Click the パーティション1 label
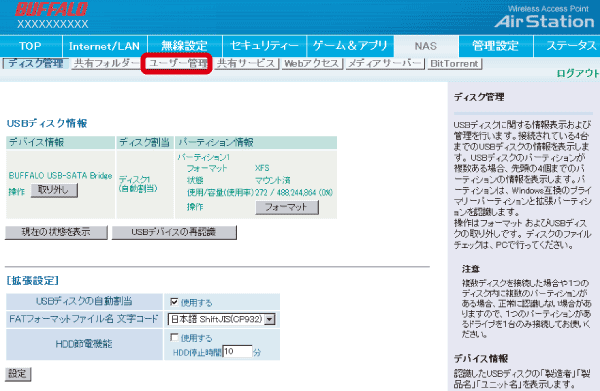 tap(204, 157)
